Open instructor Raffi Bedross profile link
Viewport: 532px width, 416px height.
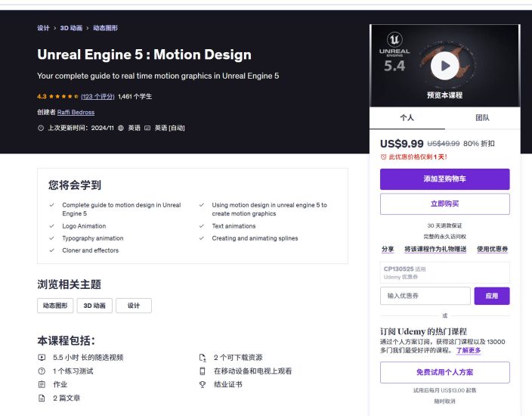tap(76, 112)
